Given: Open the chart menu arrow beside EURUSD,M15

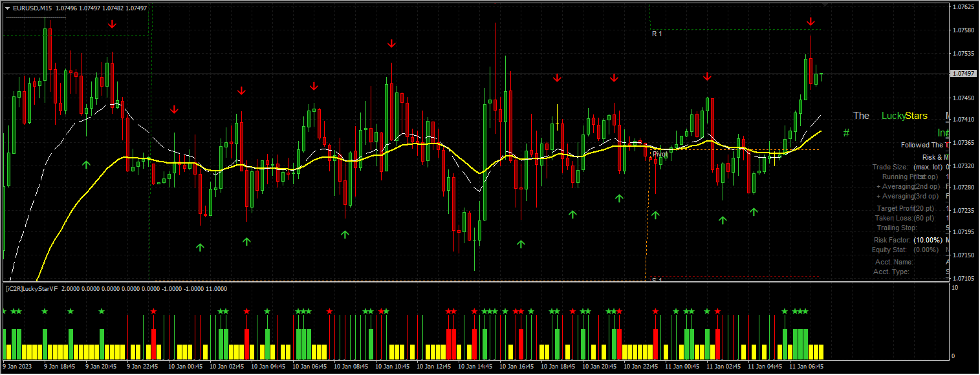Looking at the screenshot, I should 8,8.
